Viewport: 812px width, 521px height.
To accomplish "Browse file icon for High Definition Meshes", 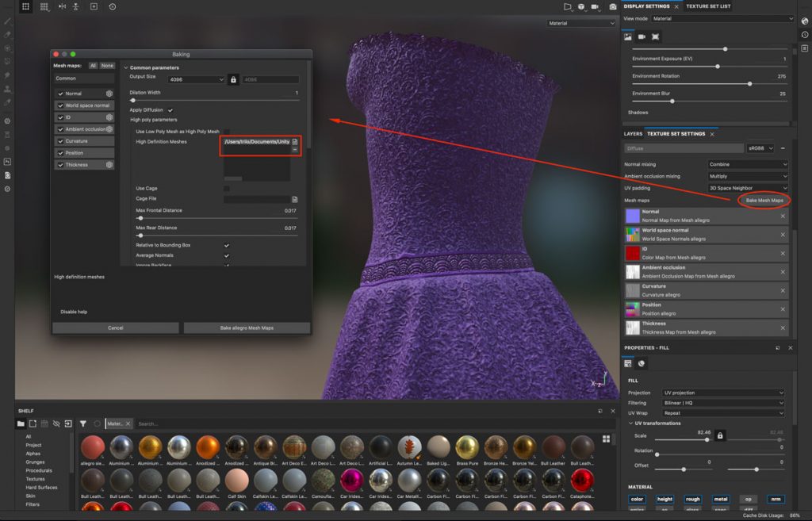I will pyautogui.click(x=295, y=141).
